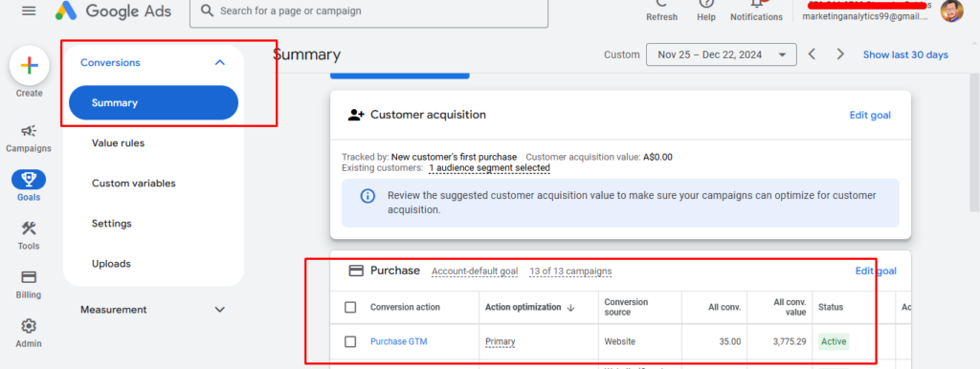Click the info icon in notice

[x=367, y=196]
